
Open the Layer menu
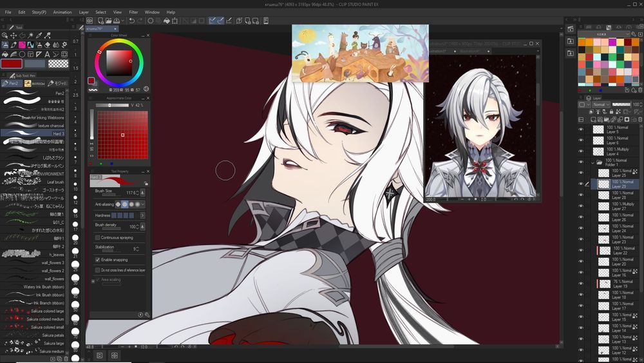click(84, 12)
